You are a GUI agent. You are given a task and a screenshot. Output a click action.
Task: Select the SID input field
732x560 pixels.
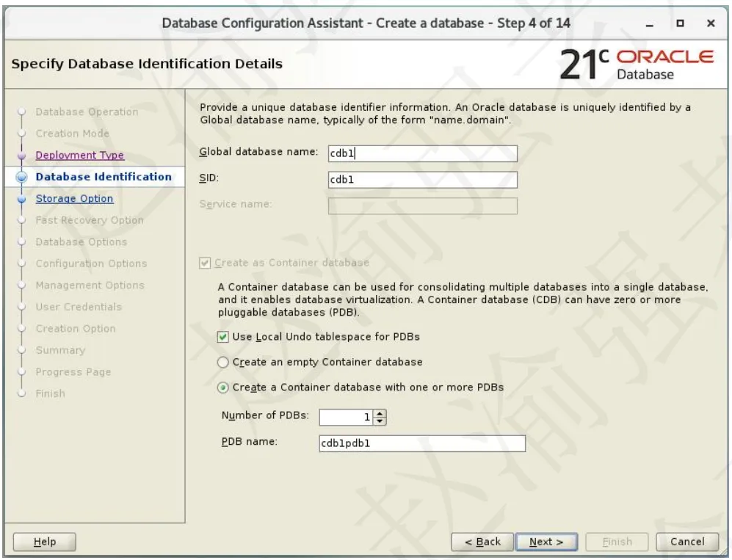422,180
